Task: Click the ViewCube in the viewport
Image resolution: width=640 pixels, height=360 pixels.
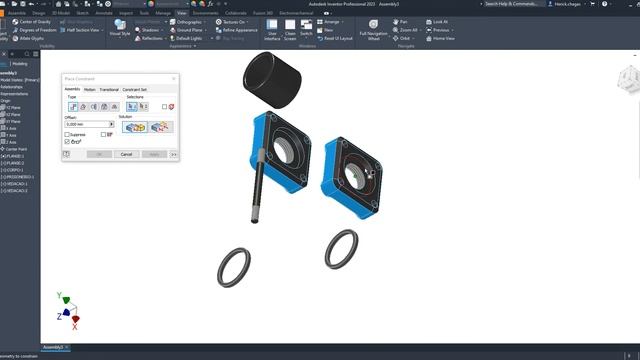Action: [629, 80]
